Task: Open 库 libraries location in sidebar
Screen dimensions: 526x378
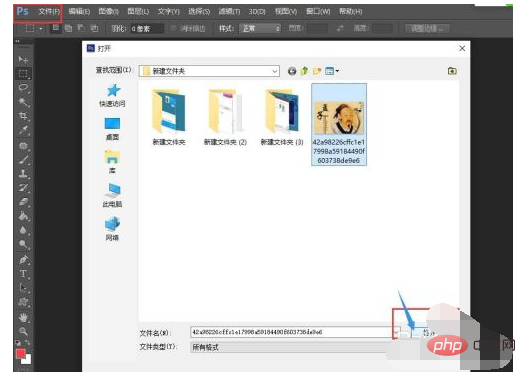Action: point(112,162)
